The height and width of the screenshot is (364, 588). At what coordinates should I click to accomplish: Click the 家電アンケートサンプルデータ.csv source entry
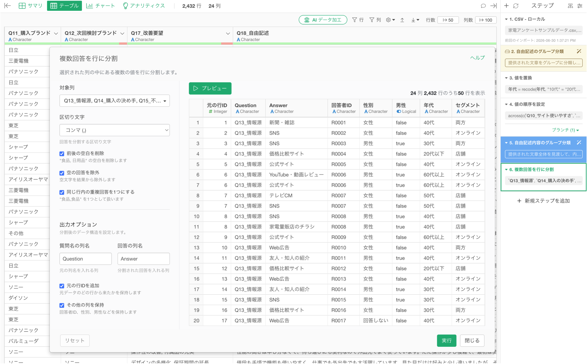pos(543,30)
